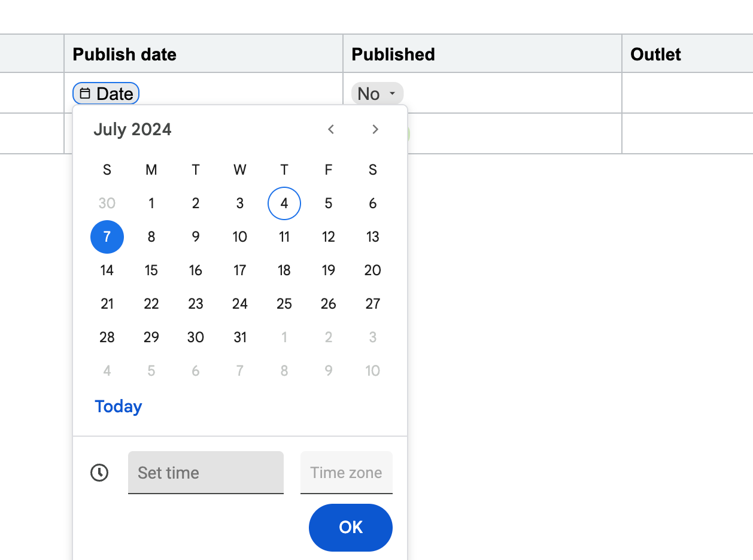
Task: Choose July 31 in the calendar
Action: (x=240, y=337)
